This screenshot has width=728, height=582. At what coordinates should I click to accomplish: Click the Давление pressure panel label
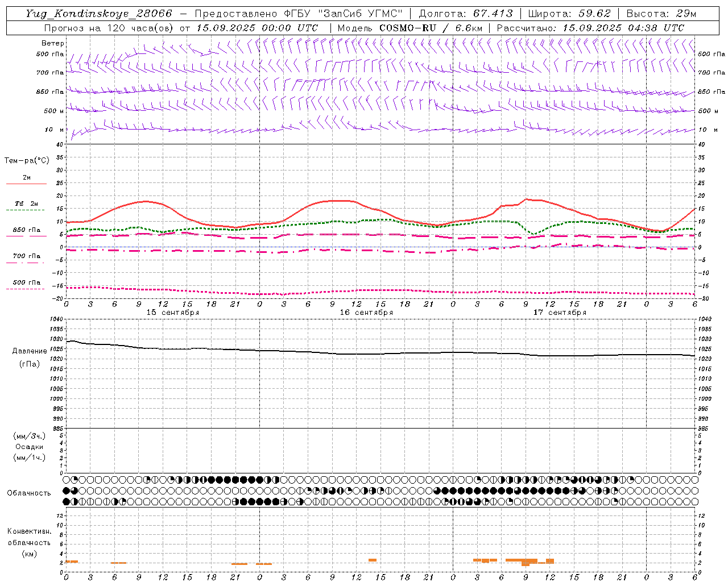30,351
